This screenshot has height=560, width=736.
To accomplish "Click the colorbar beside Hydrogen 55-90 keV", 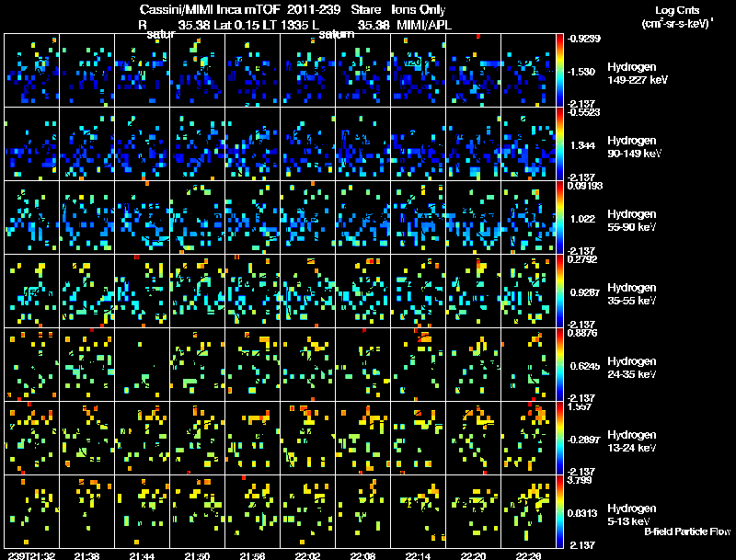I will pos(559,218).
